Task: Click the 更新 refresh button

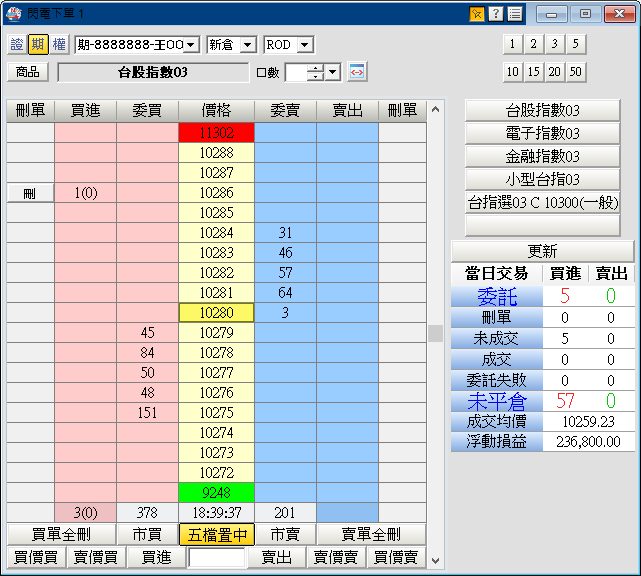Action: tap(543, 251)
